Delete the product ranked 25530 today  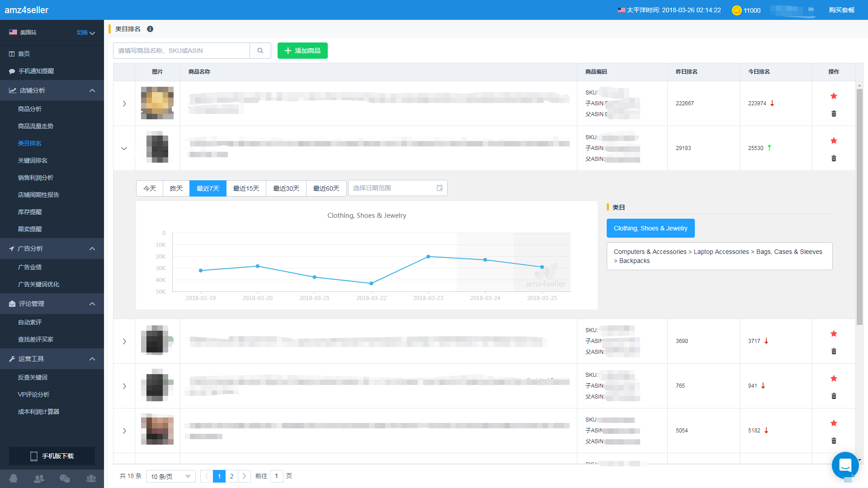tap(834, 158)
